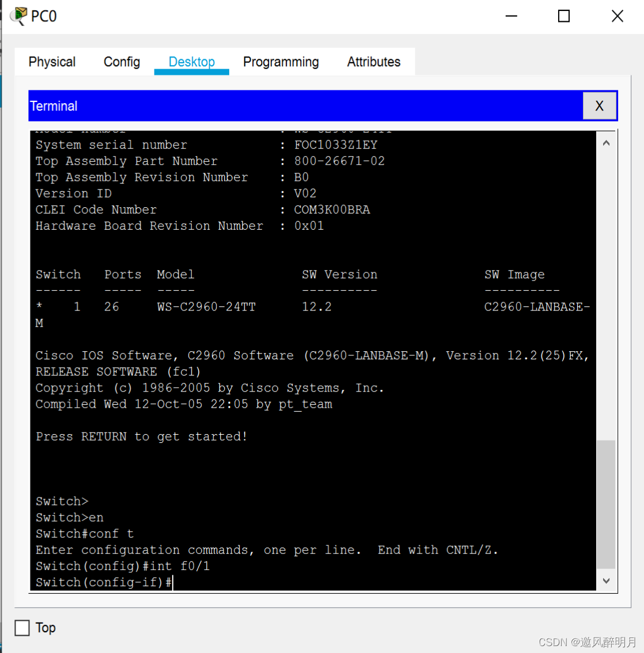Click the 'SW Image' column header
The height and width of the screenshot is (653, 644).
(514, 275)
